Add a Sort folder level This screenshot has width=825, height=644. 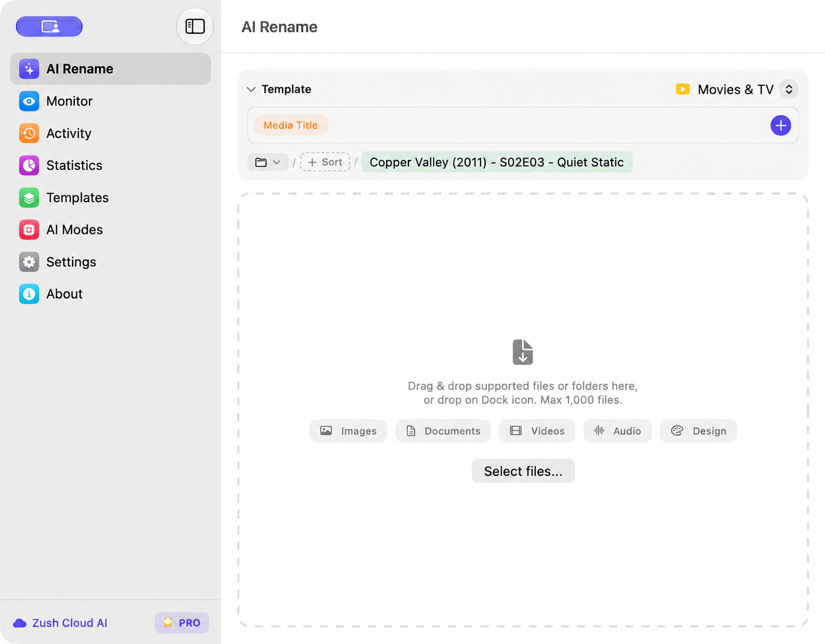pyautogui.click(x=325, y=162)
